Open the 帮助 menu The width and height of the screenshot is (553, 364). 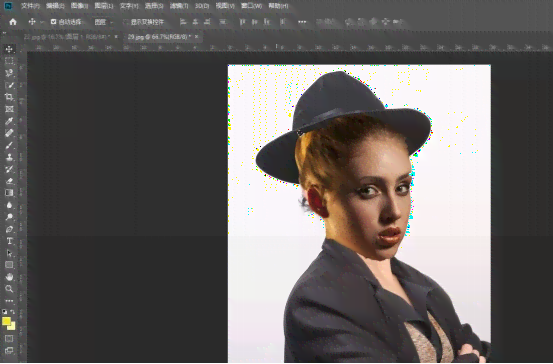[x=278, y=6]
